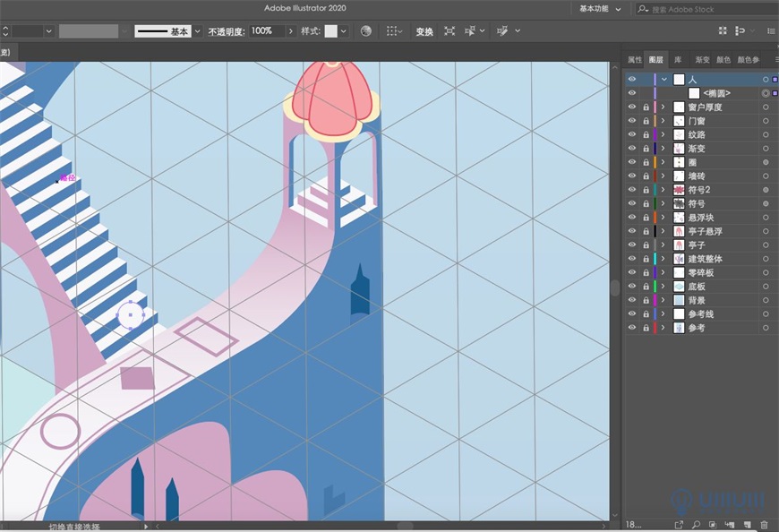Screen dimensions: 779x532
Task: Click the Delete Layer trash icon
Action: (x=765, y=524)
